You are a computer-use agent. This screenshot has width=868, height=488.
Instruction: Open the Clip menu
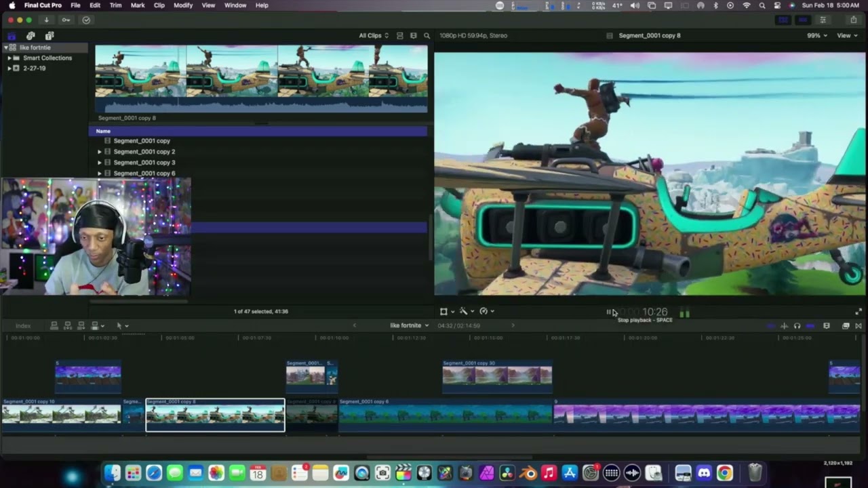(159, 5)
